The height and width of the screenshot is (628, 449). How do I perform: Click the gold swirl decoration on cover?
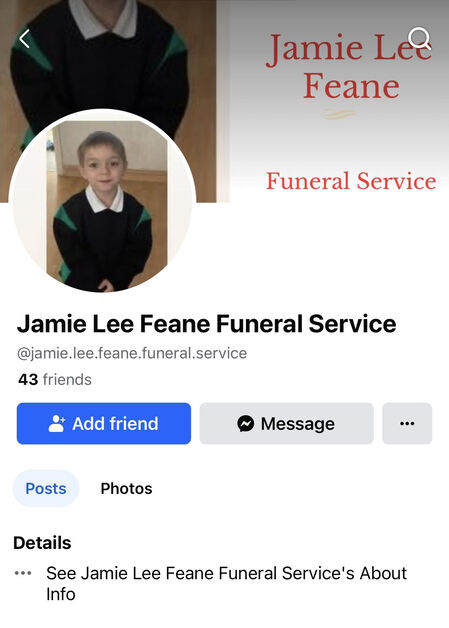click(339, 115)
